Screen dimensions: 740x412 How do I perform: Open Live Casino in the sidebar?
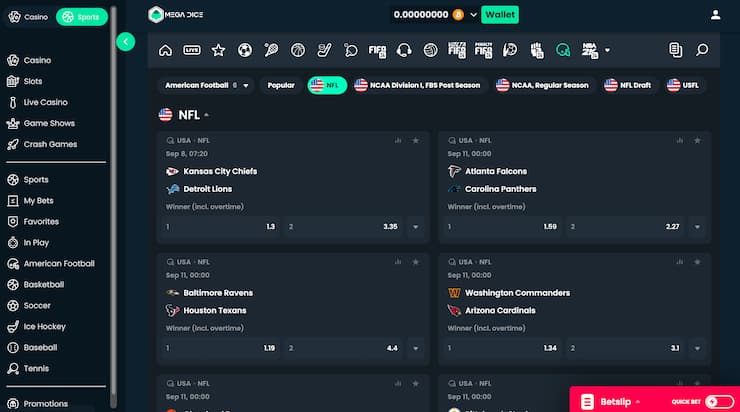click(x=38, y=102)
